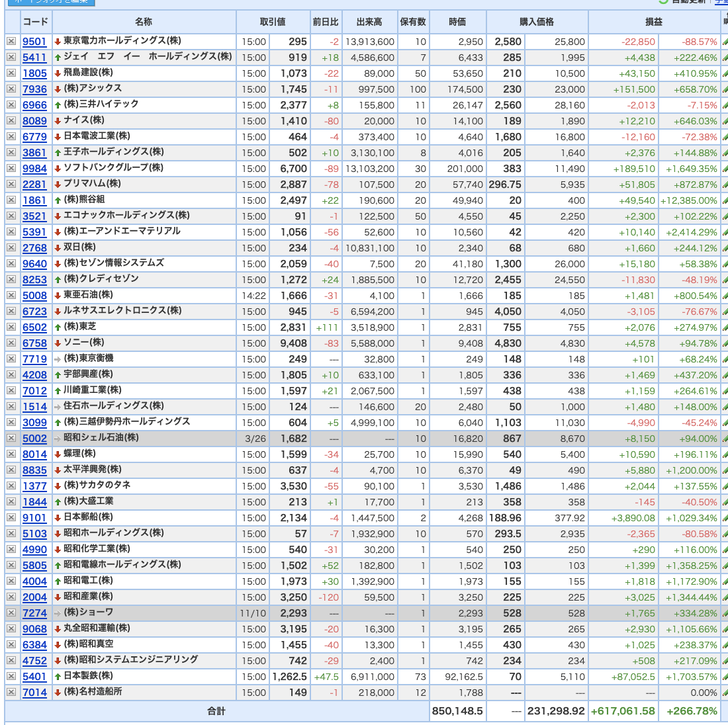
Task: Open the 7719 code link
Action: point(35,359)
